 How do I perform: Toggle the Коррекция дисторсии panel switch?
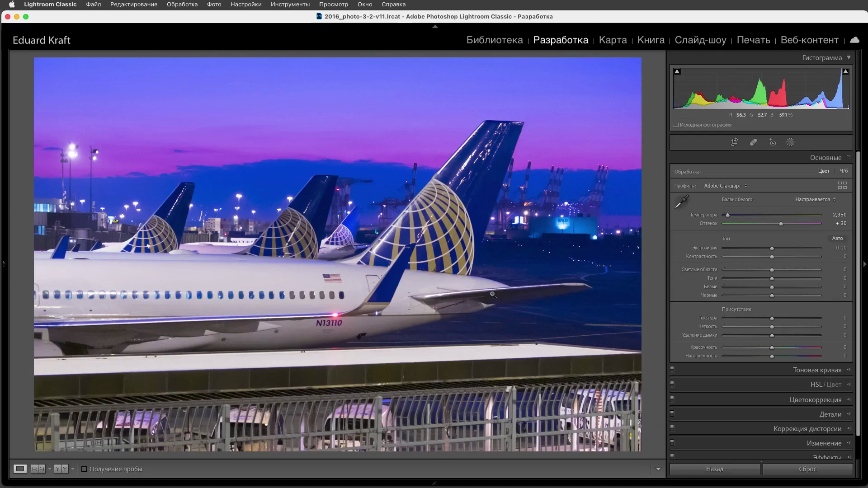click(672, 428)
